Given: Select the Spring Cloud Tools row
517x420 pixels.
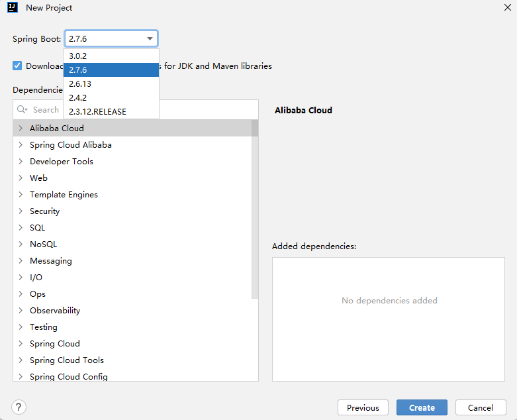Looking at the screenshot, I should point(132,360).
